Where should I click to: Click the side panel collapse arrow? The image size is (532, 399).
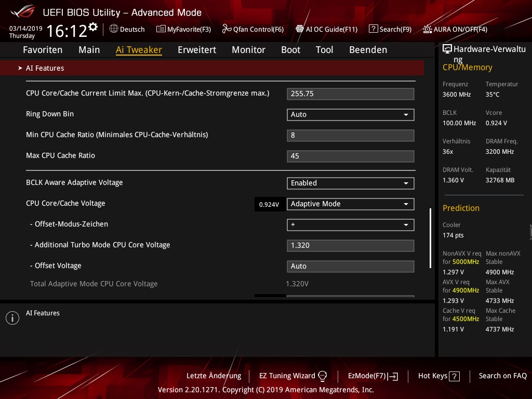click(x=530, y=232)
